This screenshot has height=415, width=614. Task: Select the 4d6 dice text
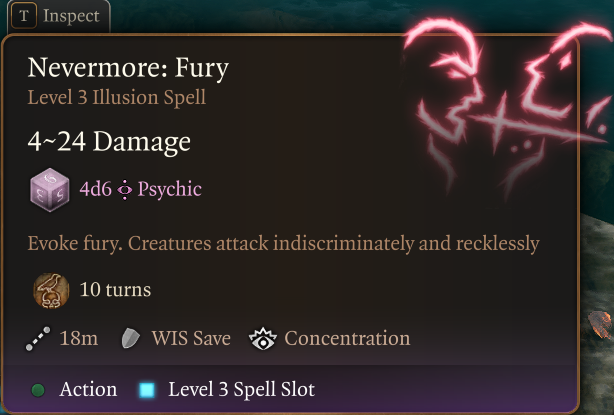96,189
